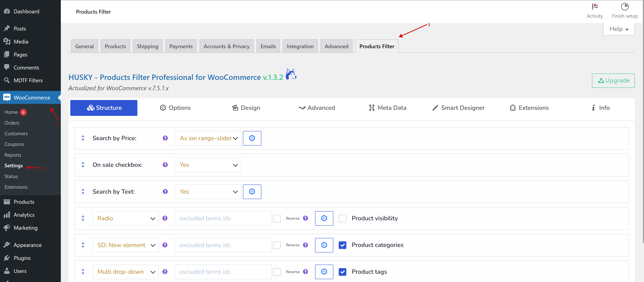Click the sort handle for Product categories row
The height and width of the screenshot is (282, 644).
(83, 245)
